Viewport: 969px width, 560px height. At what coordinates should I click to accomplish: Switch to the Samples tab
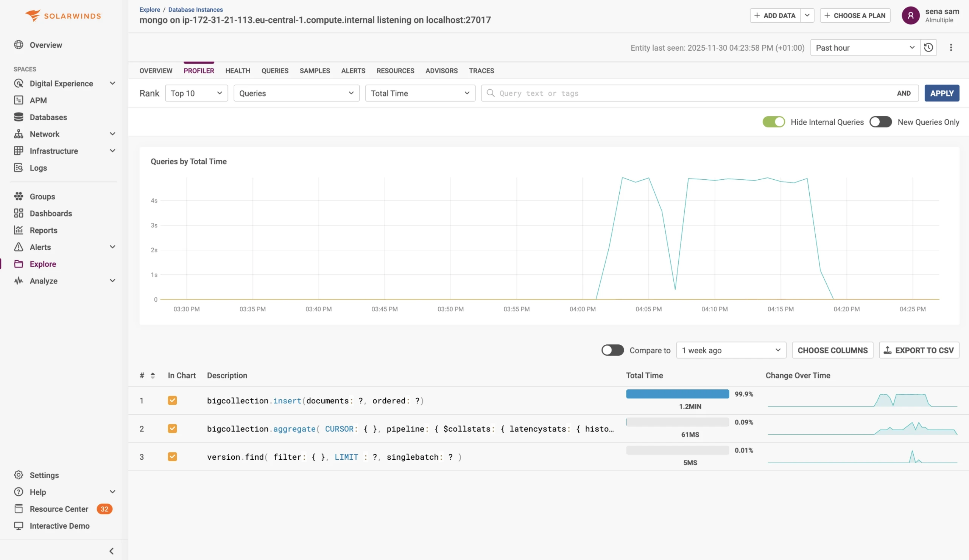(315, 71)
